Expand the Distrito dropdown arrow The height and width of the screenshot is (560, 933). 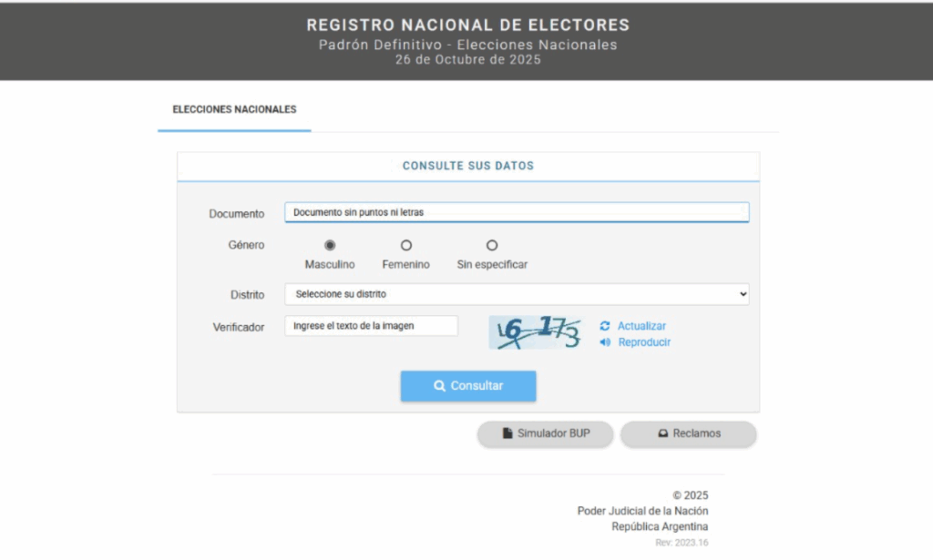click(743, 294)
